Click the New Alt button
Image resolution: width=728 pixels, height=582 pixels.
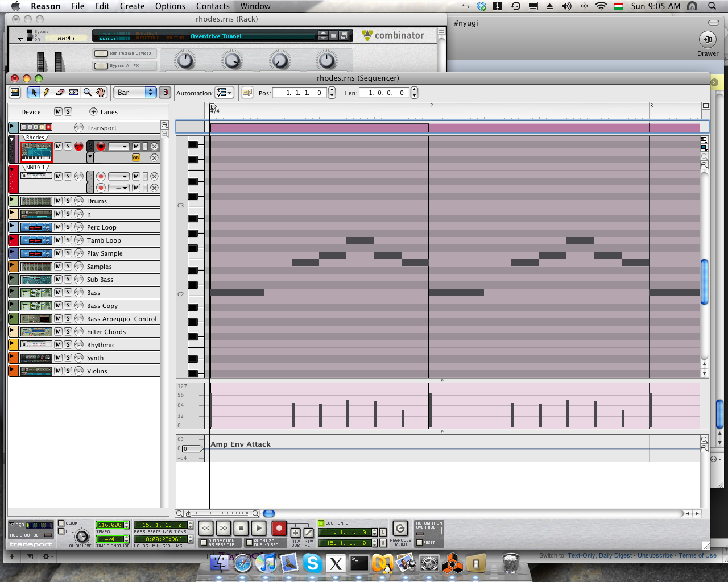click(308, 533)
